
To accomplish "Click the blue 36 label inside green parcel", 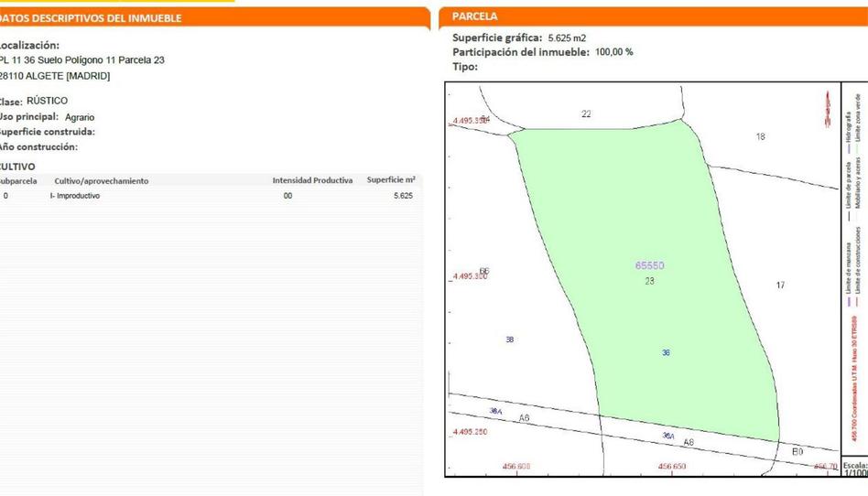I will coord(666,352).
